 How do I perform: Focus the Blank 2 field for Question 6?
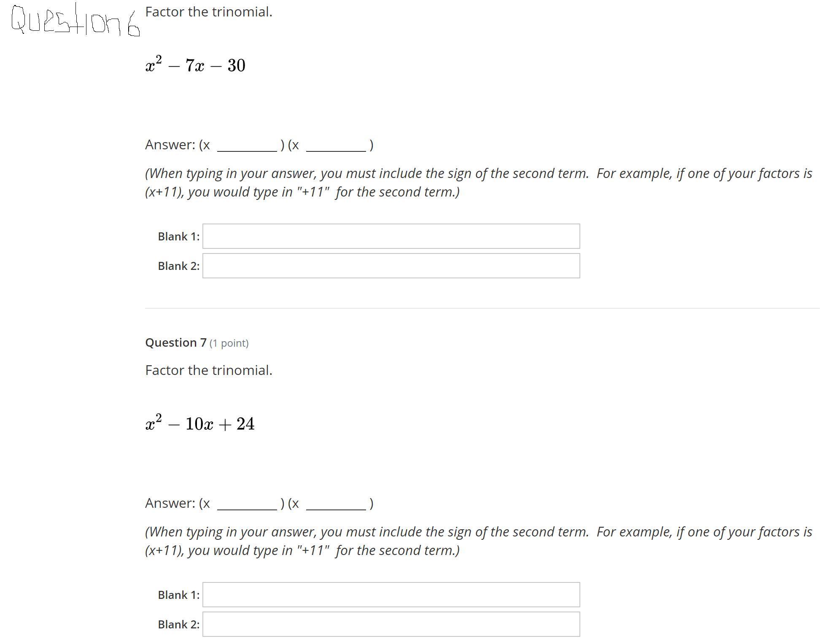391,266
